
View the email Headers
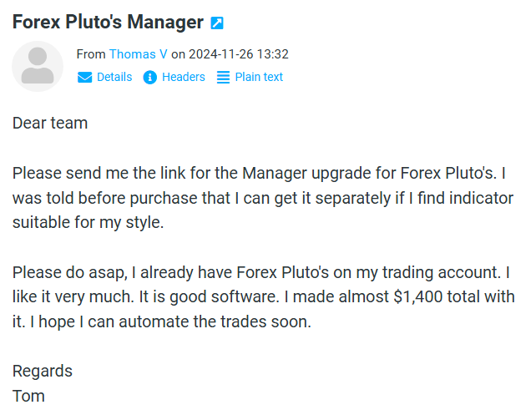click(184, 77)
